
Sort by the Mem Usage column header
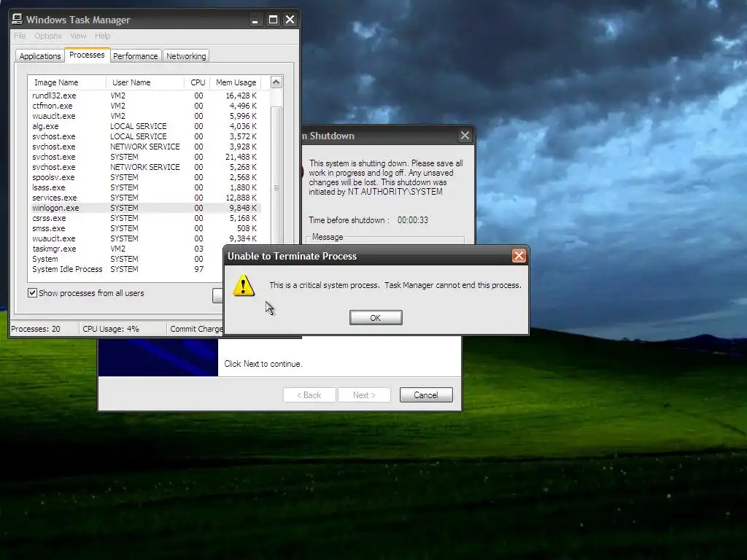click(x=236, y=82)
